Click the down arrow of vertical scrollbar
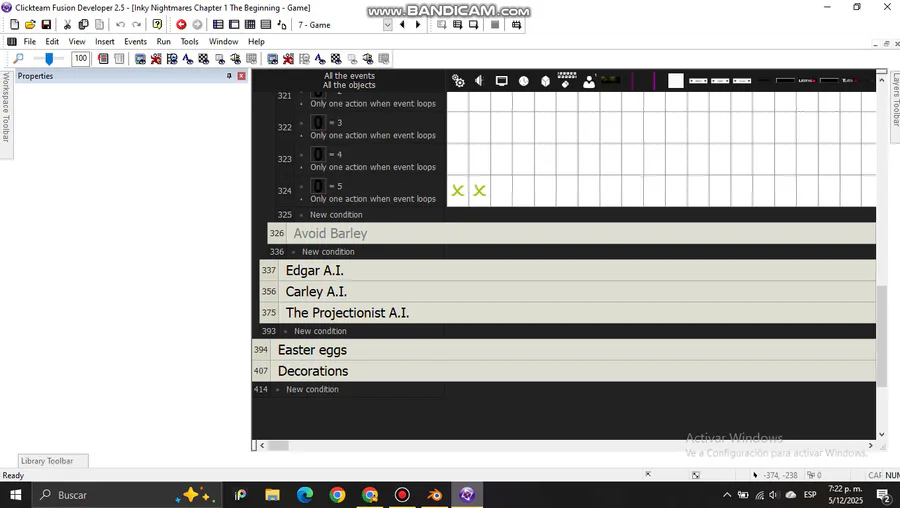Image resolution: width=900 pixels, height=508 pixels. [x=882, y=435]
